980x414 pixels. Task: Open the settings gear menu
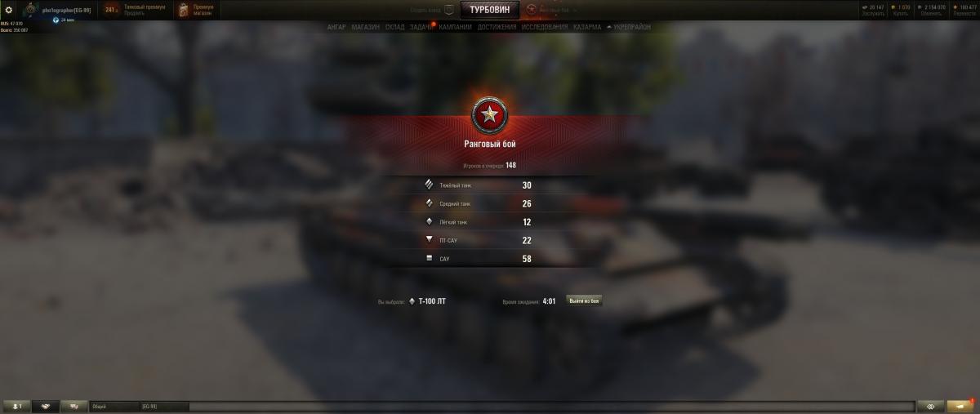click(x=9, y=10)
